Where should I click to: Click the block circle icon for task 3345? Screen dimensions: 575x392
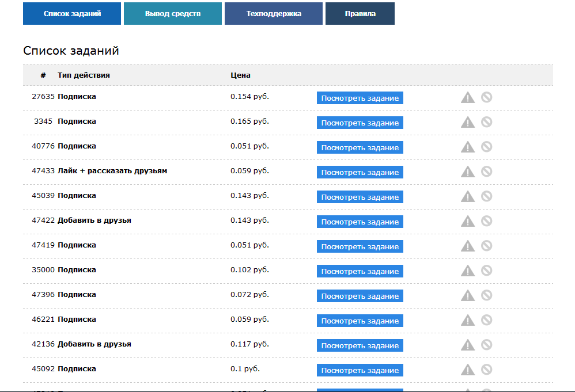coord(487,122)
